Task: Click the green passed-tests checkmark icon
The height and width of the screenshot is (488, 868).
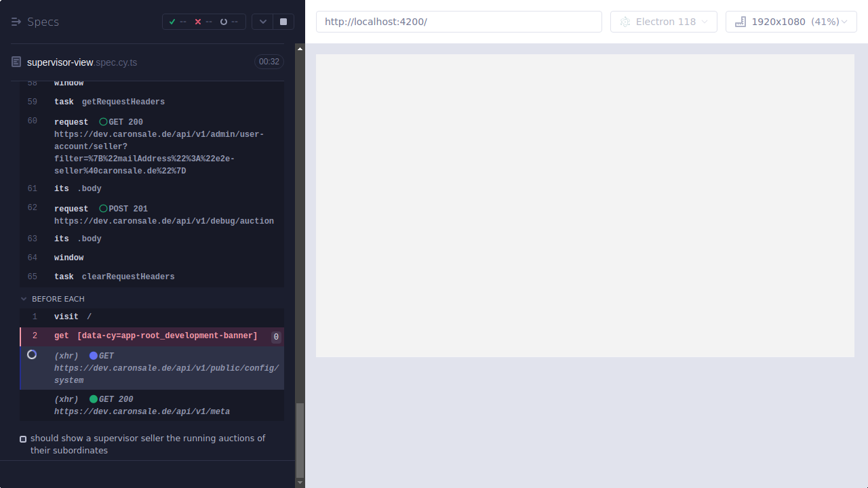Action: coord(172,21)
